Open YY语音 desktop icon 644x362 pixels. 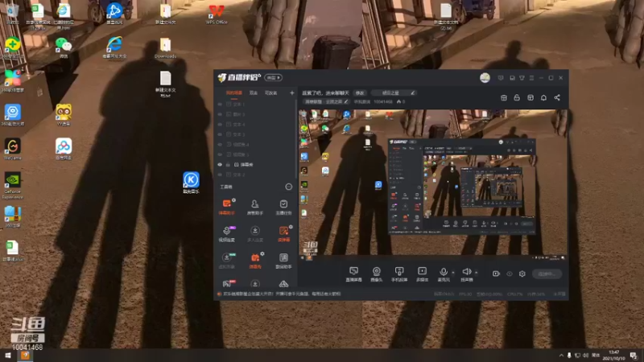pos(64,115)
